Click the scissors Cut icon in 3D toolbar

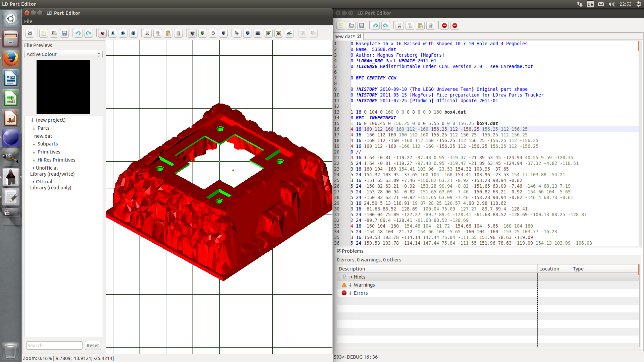pos(147,33)
